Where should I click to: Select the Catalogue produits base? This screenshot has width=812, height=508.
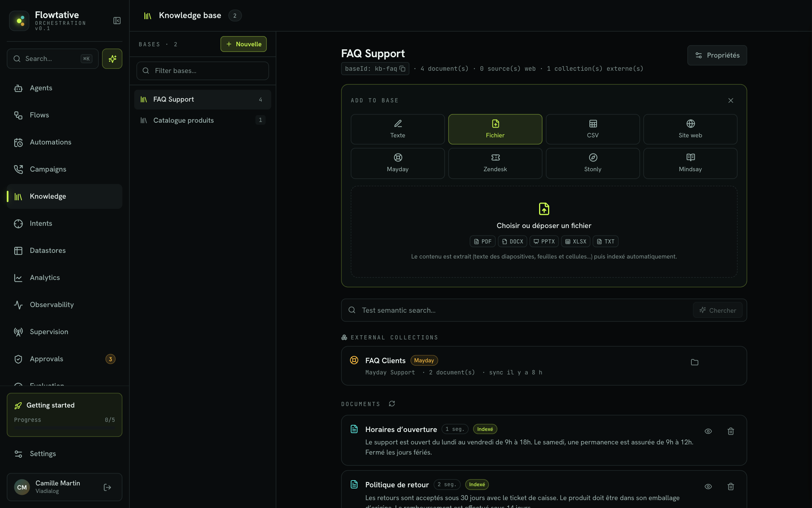coord(202,120)
